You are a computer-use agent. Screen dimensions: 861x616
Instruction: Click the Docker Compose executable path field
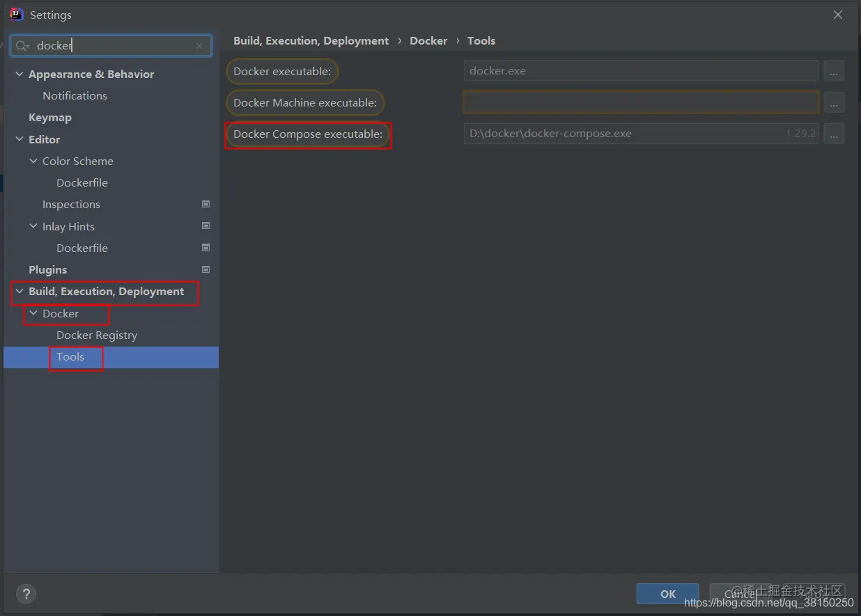pyautogui.click(x=641, y=134)
